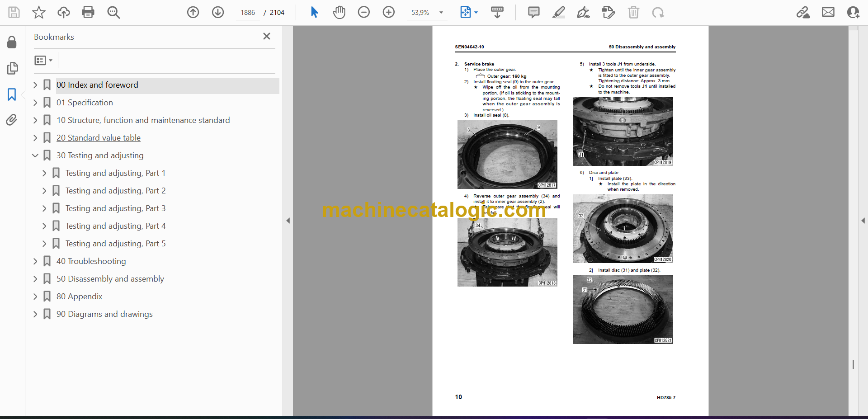Go to previous page arrow
This screenshot has height=419, width=868.
click(193, 12)
